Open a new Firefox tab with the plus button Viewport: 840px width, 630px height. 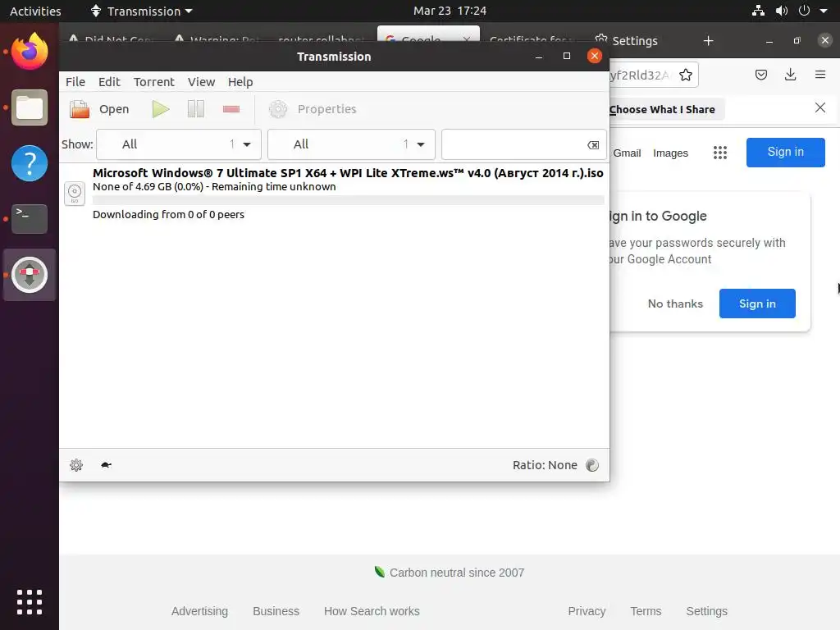point(708,41)
